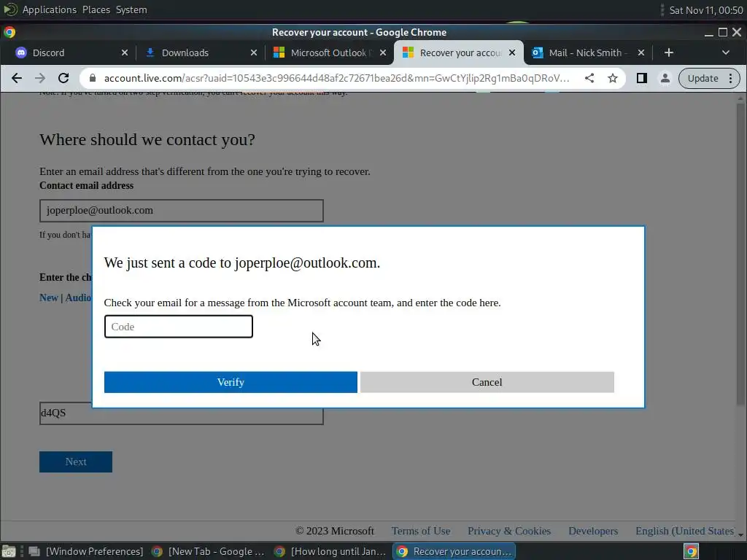Image resolution: width=747 pixels, height=560 pixels.
Task: Click the address bar URL
Action: pyautogui.click(x=336, y=78)
